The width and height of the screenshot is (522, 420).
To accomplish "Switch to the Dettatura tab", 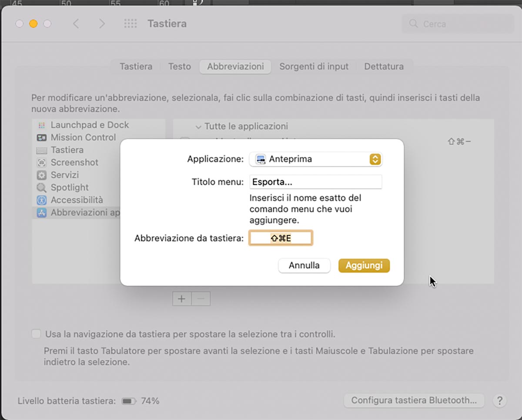I will tap(384, 67).
